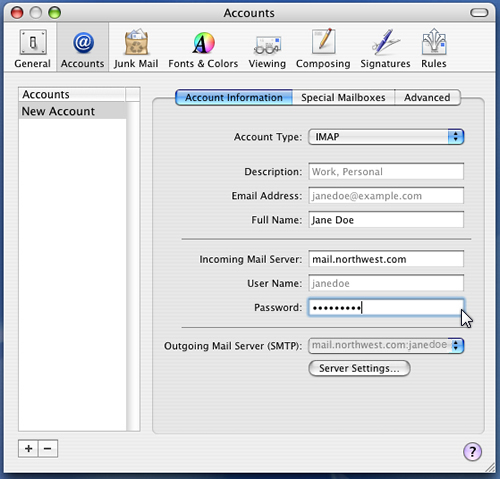Image resolution: width=500 pixels, height=479 pixels.
Task: Click the purple help question mark button
Action: click(472, 452)
